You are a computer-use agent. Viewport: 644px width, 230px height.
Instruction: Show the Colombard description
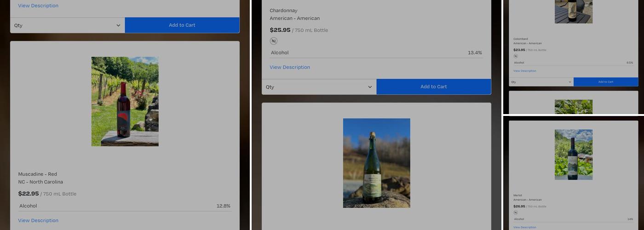pyautogui.click(x=524, y=71)
